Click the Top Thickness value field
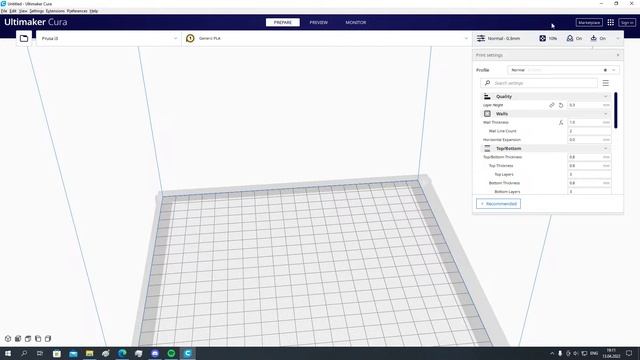The image size is (640, 360). point(589,166)
